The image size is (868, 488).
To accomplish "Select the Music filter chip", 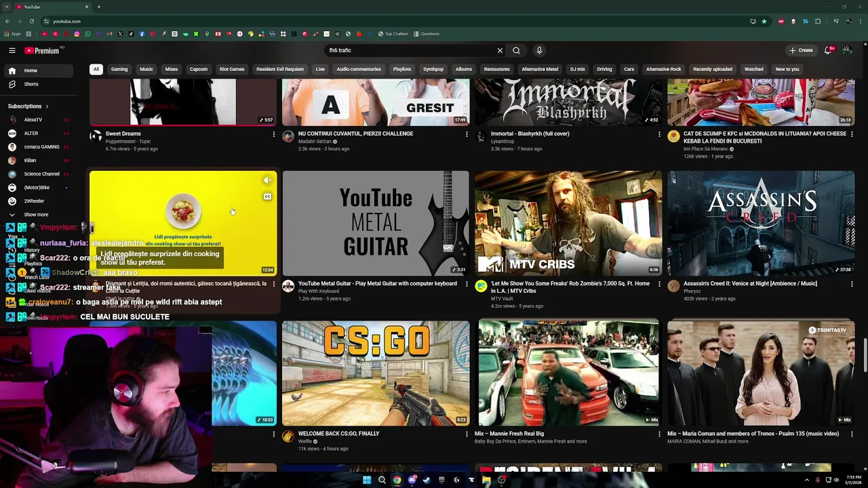I will pyautogui.click(x=146, y=69).
